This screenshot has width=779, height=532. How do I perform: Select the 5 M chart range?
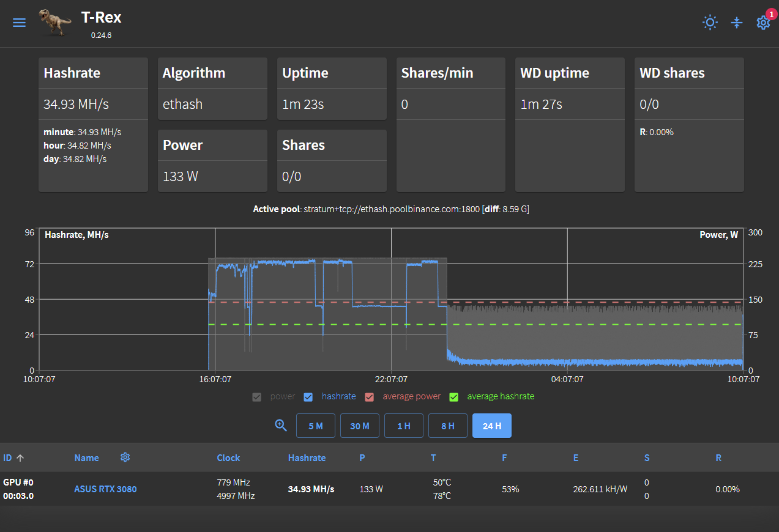pos(316,425)
